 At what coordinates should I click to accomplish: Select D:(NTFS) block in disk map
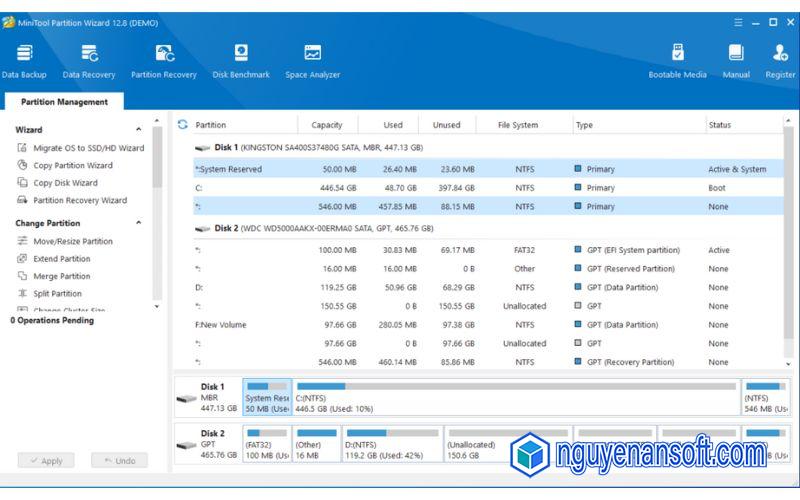pyautogui.click(x=392, y=444)
